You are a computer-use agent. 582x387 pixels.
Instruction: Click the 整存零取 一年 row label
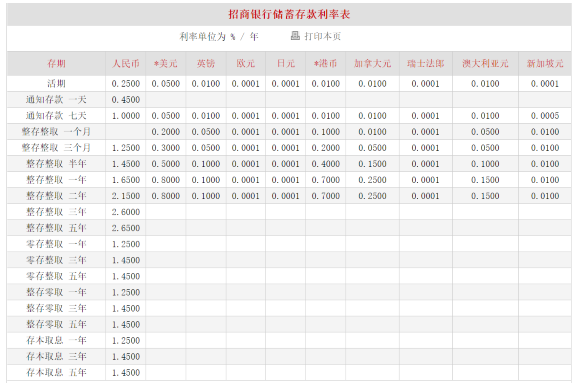point(56,292)
